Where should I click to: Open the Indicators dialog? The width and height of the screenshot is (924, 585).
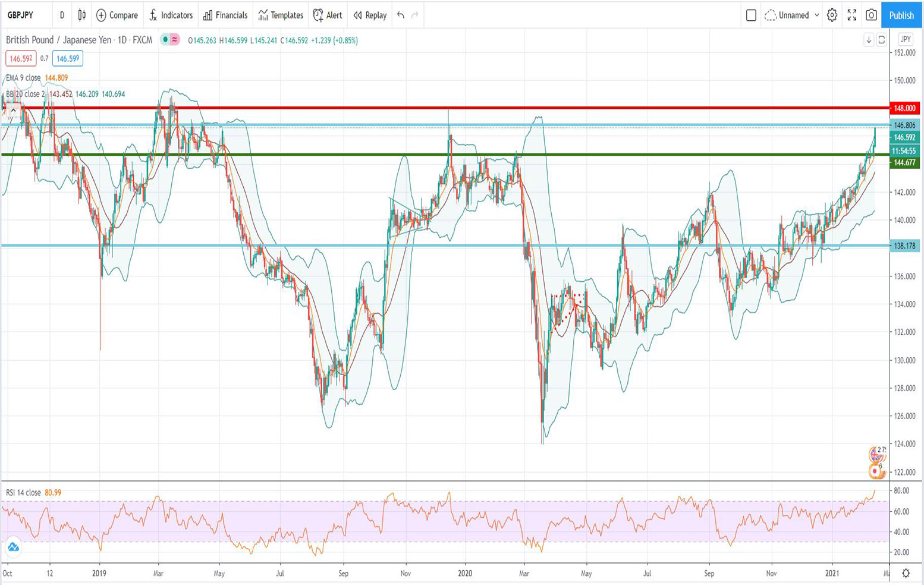tap(171, 15)
